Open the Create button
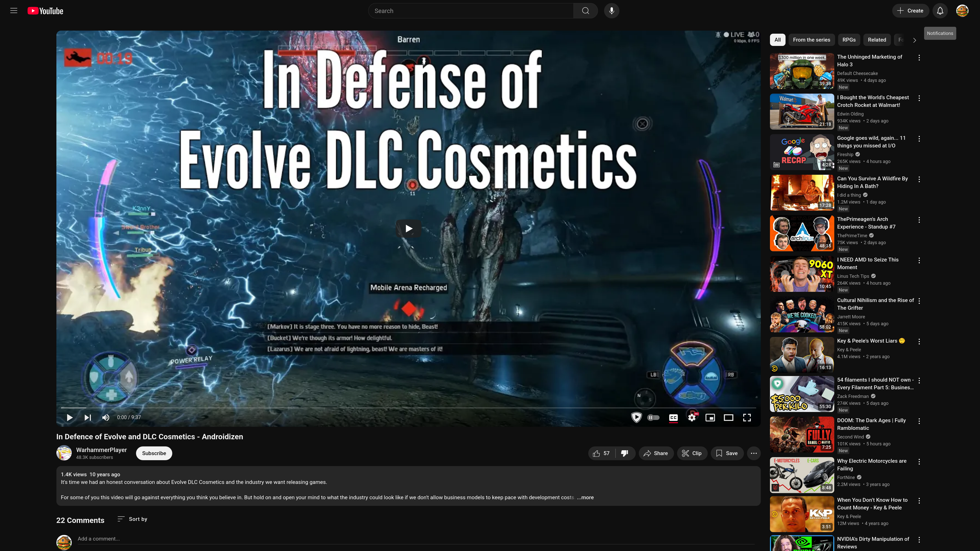Viewport: 980px width, 551px height. pyautogui.click(x=910, y=11)
